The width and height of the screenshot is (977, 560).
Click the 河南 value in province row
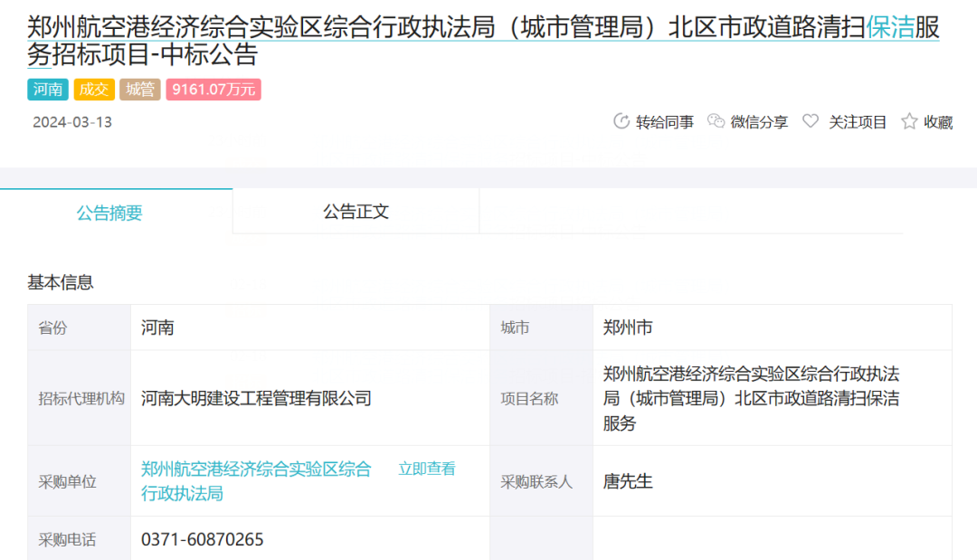[x=157, y=327]
